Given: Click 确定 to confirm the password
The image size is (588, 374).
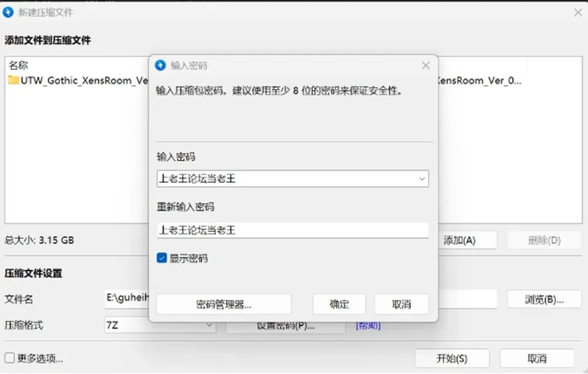Looking at the screenshot, I should (339, 304).
